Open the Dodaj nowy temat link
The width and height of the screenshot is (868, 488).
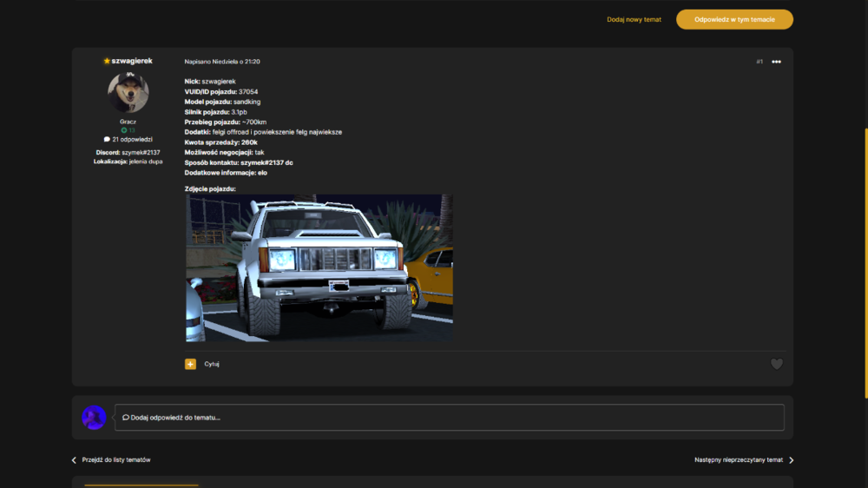click(634, 19)
